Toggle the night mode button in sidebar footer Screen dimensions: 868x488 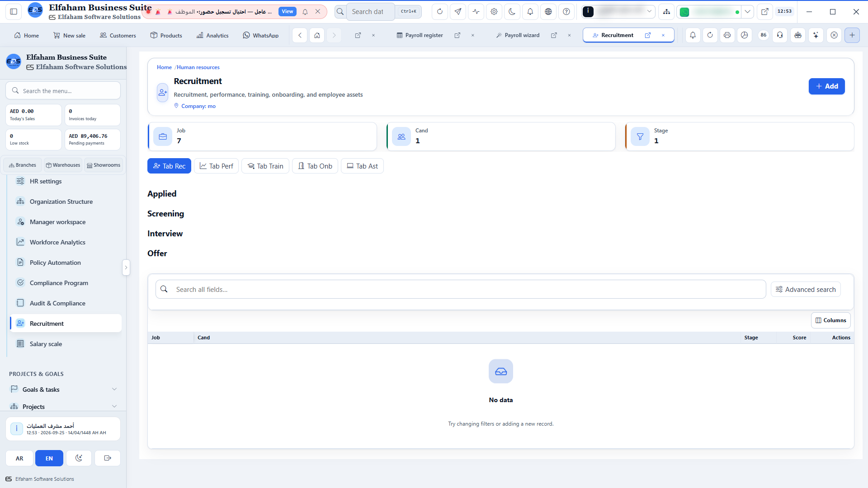(x=79, y=458)
